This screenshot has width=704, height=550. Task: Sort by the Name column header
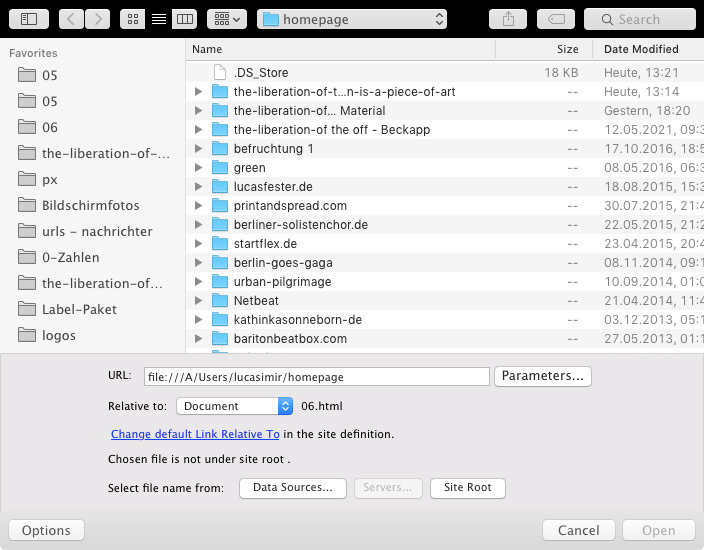pyautogui.click(x=341, y=49)
